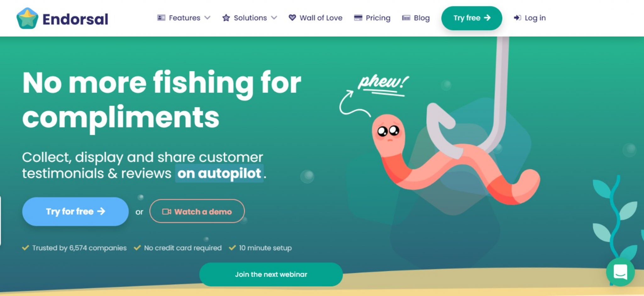The image size is (644, 296).
Task: Go to Wall of Love page
Action: 316,18
